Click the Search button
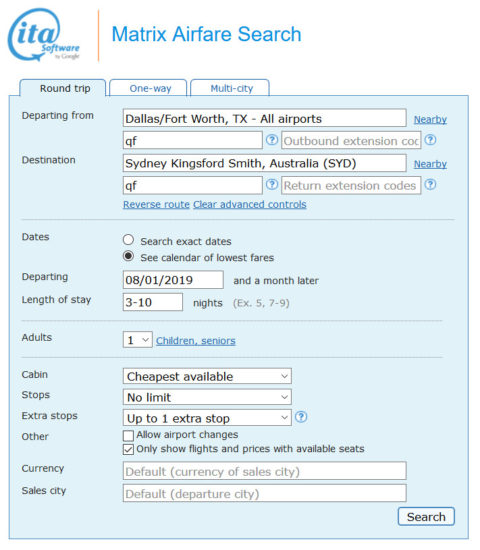The image size is (480, 550). (x=426, y=517)
